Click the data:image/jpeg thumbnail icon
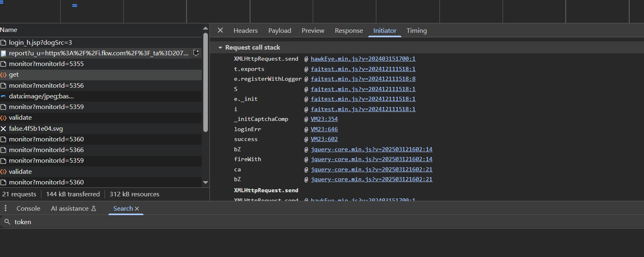Image resolution: width=644 pixels, height=257 pixels. pyautogui.click(x=4, y=96)
